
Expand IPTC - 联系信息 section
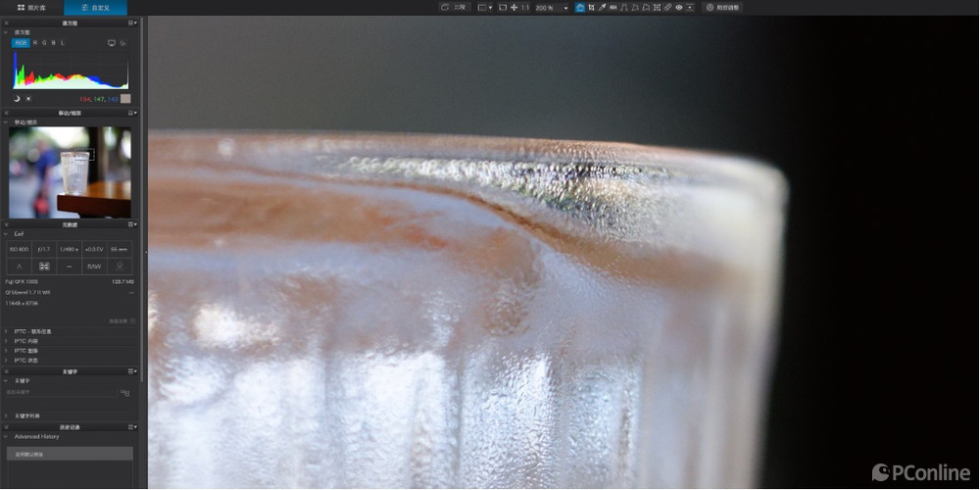click(x=6, y=331)
